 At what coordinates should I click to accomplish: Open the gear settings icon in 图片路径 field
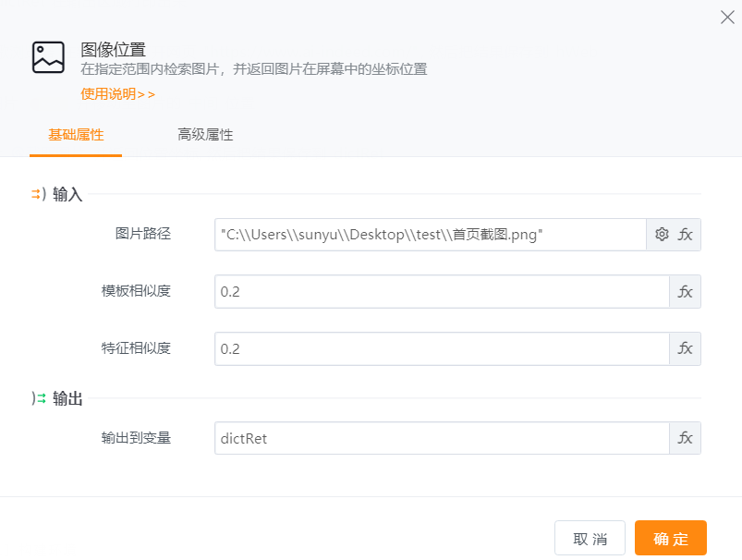click(x=662, y=235)
